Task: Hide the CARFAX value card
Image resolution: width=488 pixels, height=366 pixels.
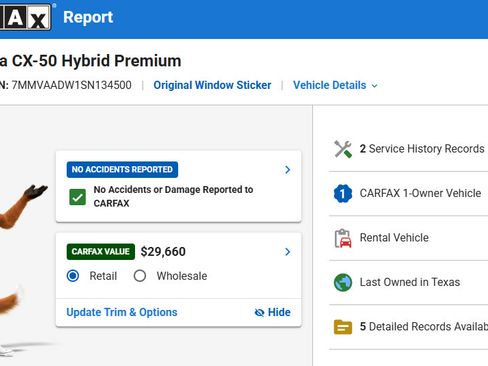Action: (x=272, y=312)
